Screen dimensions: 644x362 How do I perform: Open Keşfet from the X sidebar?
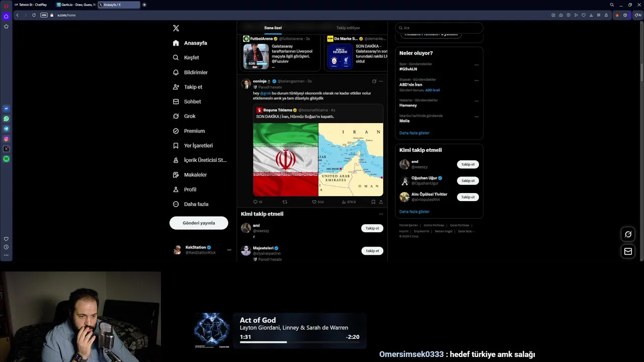pyautogui.click(x=186, y=57)
